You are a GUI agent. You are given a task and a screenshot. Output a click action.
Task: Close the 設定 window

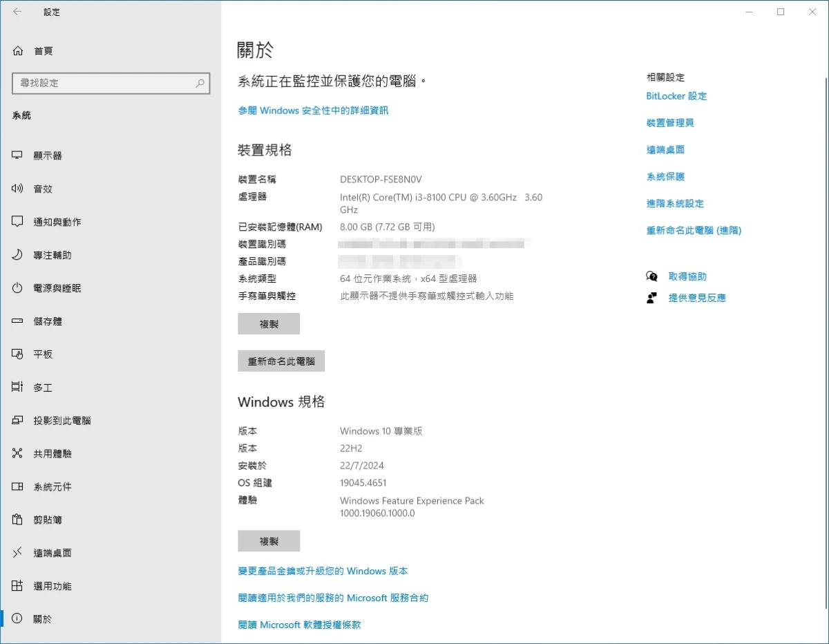point(812,12)
